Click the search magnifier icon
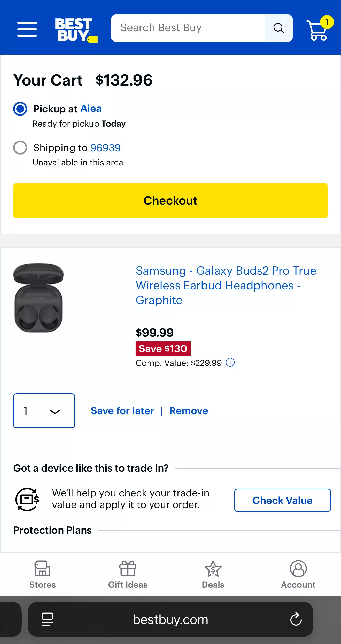The image size is (341, 644). [279, 28]
